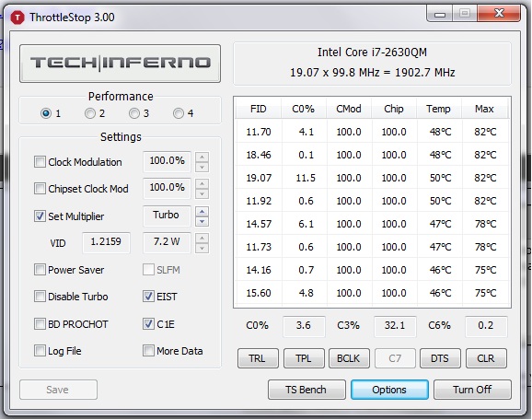
Task: Disable the EIST checkbox
Action: click(148, 296)
